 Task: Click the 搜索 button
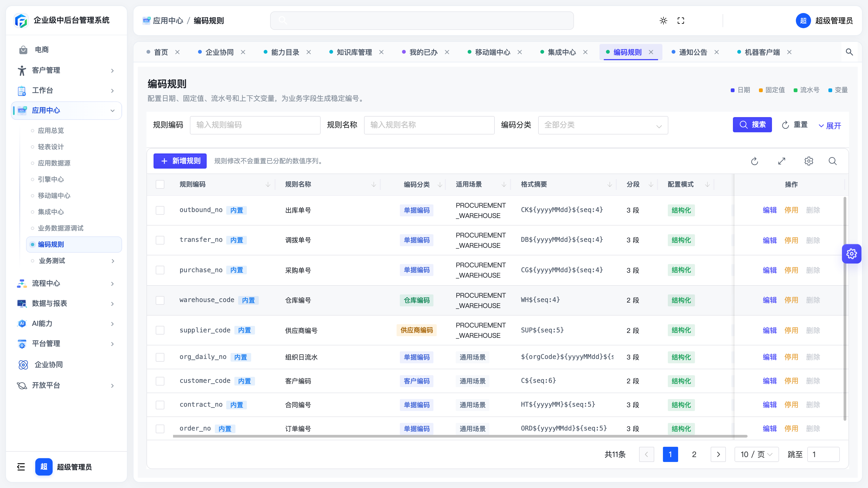pos(752,125)
